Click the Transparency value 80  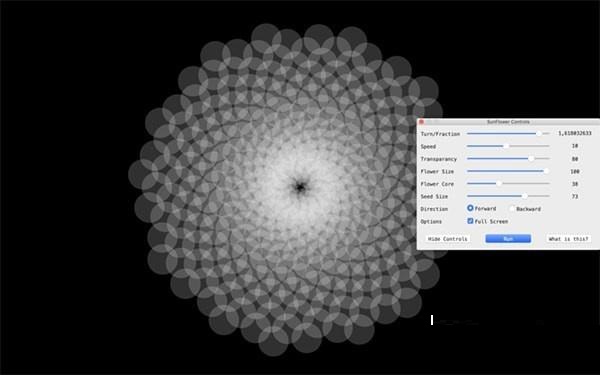[x=574, y=158]
